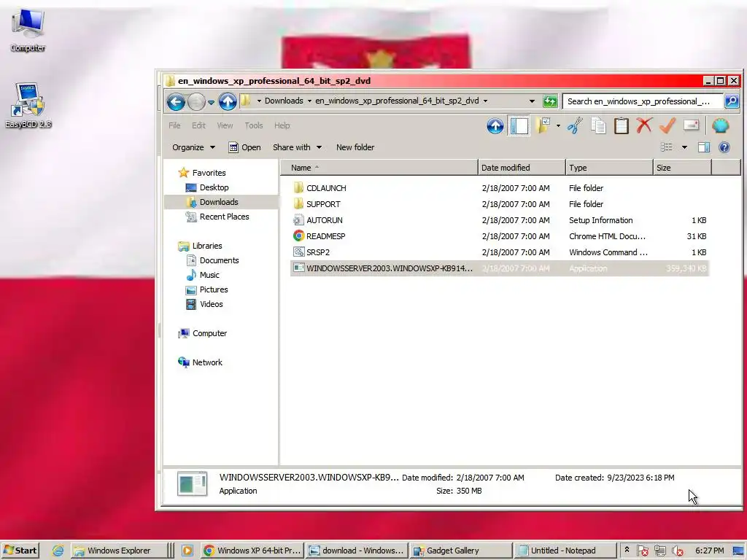Click the envelope E-mail icon
Image resolution: width=747 pixels, height=560 pixels.
[x=691, y=125]
